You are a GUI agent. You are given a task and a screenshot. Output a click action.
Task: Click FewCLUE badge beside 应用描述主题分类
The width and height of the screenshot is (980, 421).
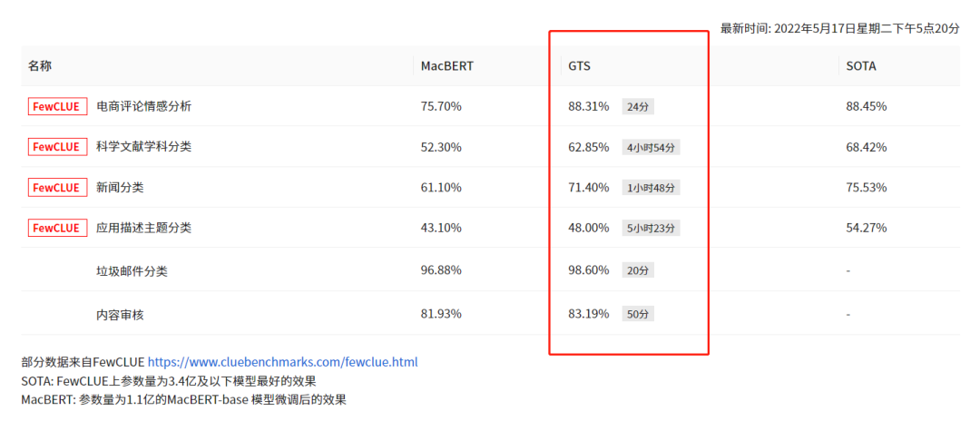(x=57, y=228)
